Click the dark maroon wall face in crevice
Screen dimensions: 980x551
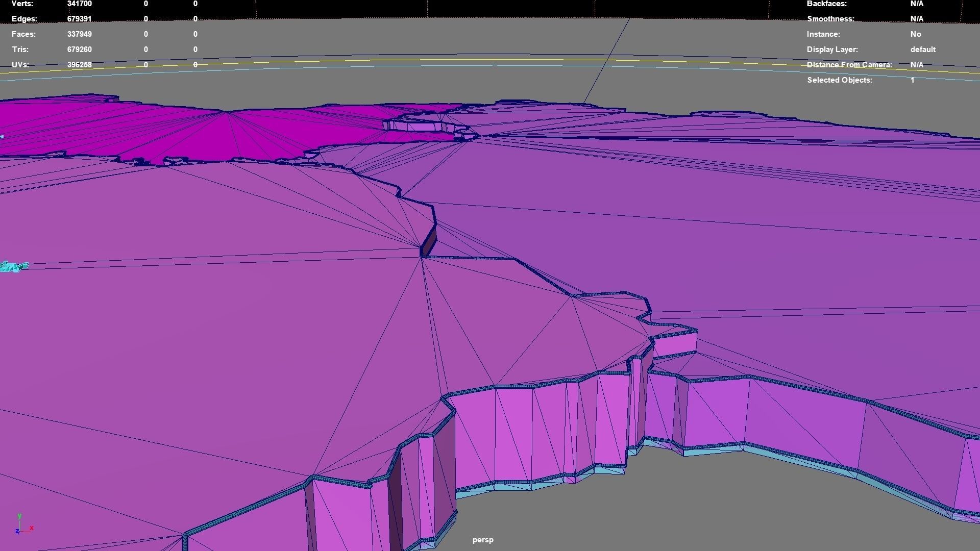coord(430,242)
